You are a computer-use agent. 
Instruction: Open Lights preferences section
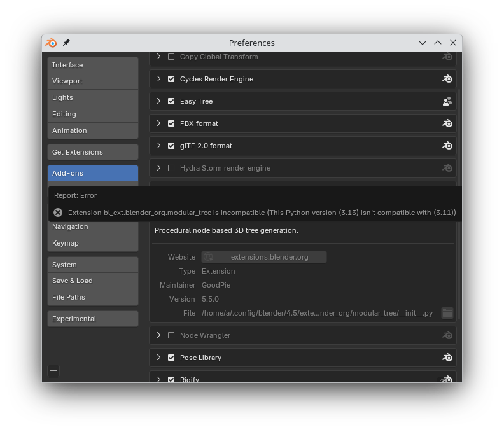coord(93,97)
